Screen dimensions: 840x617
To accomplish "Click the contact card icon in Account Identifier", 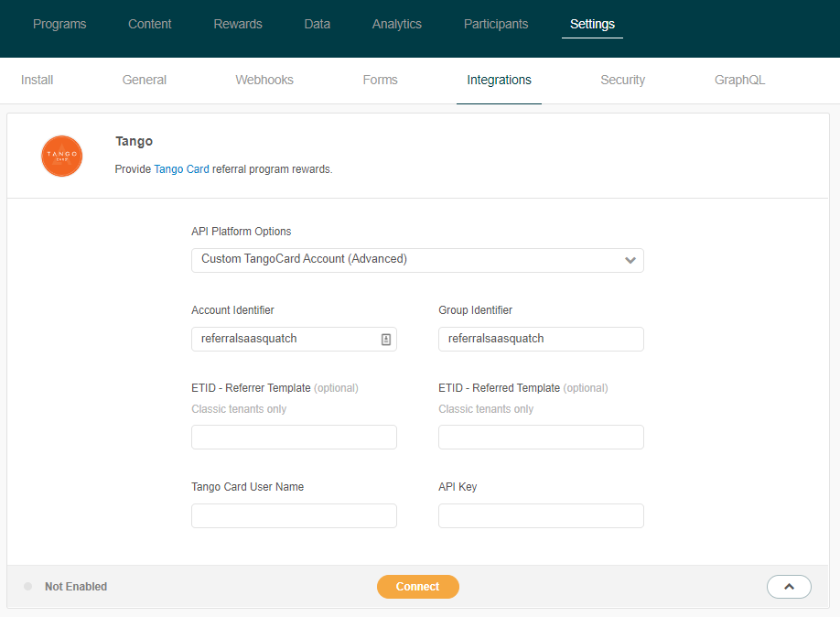I will [386, 339].
